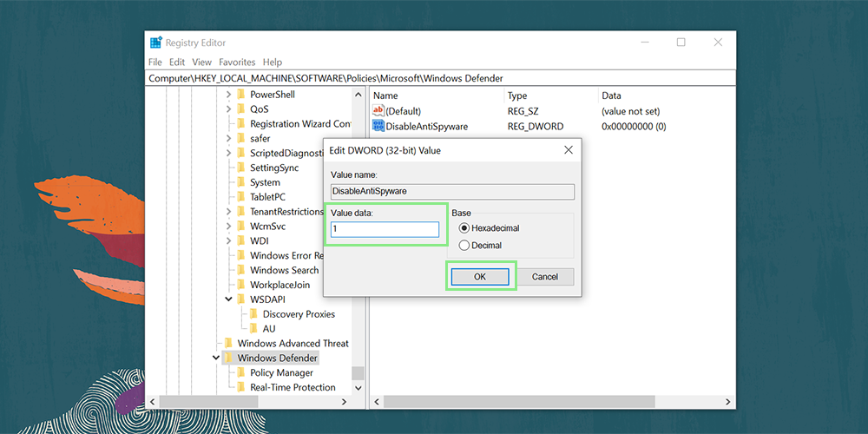868x434 pixels.
Task: Click the WcmSvc folder icon
Action: click(x=240, y=227)
